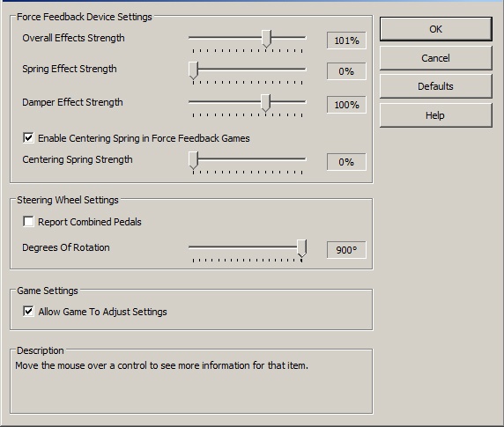Click Spring Effect Strength slider thumb
This screenshot has width=504, height=427.
pyautogui.click(x=193, y=70)
